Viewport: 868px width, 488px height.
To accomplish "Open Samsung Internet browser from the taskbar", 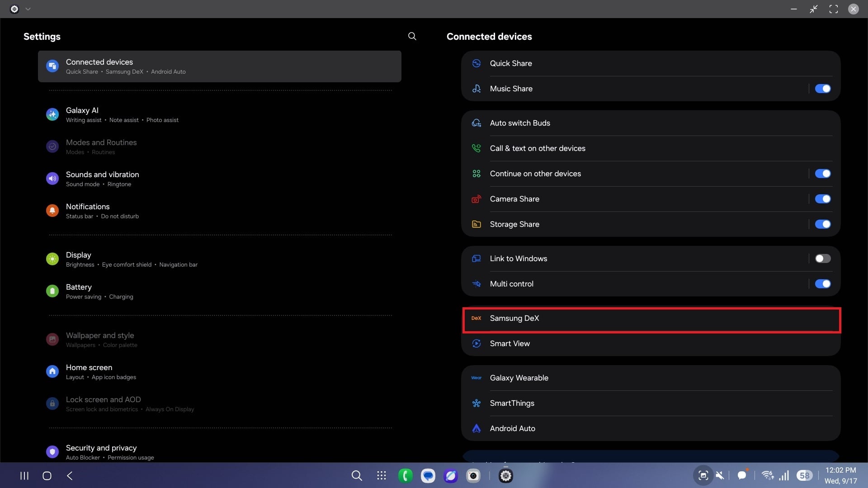I will [451, 475].
